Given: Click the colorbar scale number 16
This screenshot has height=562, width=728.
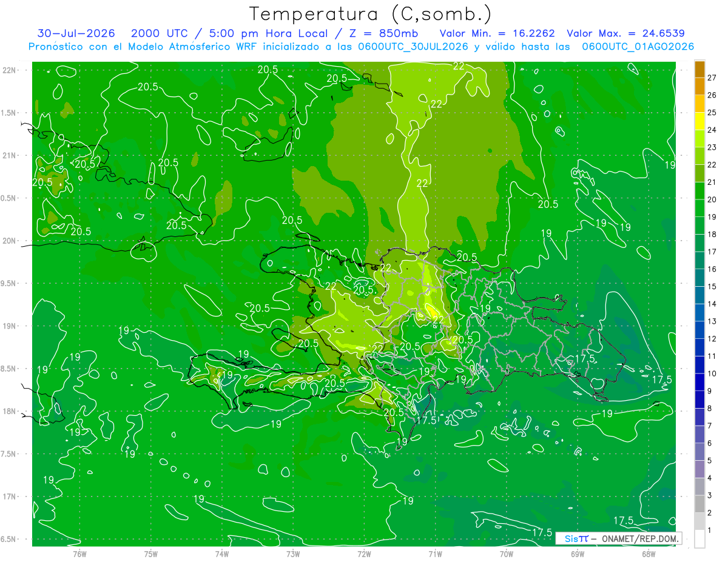Looking at the screenshot, I should pyautogui.click(x=712, y=269).
